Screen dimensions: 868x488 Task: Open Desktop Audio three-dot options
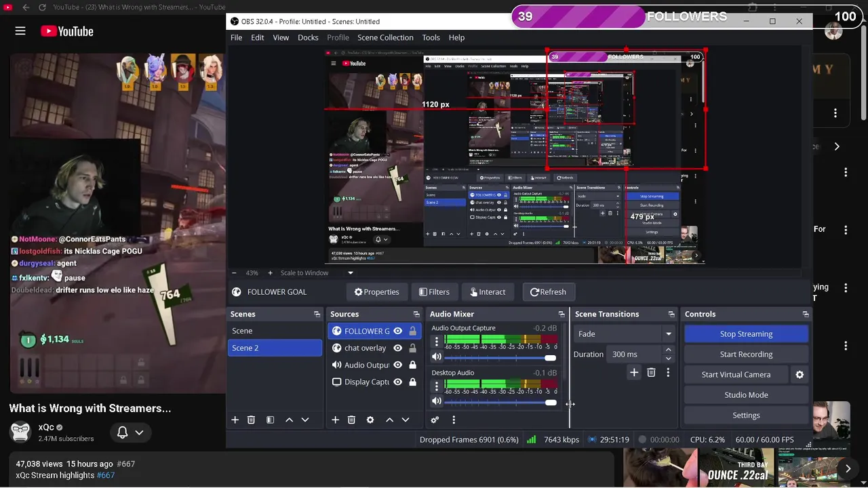(437, 386)
